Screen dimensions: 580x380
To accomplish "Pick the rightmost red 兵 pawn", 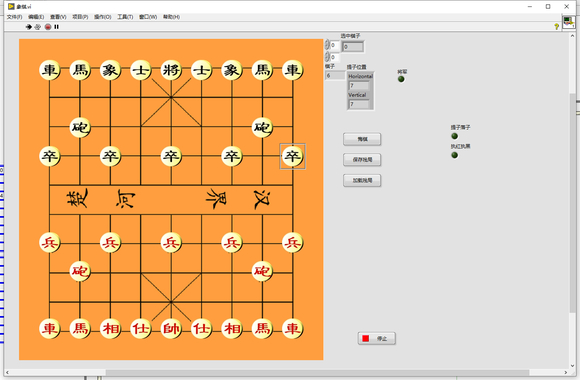I will 293,243.
